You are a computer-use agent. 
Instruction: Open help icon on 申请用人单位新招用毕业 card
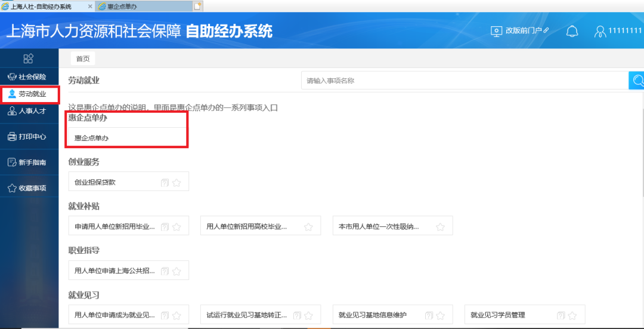(165, 227)
